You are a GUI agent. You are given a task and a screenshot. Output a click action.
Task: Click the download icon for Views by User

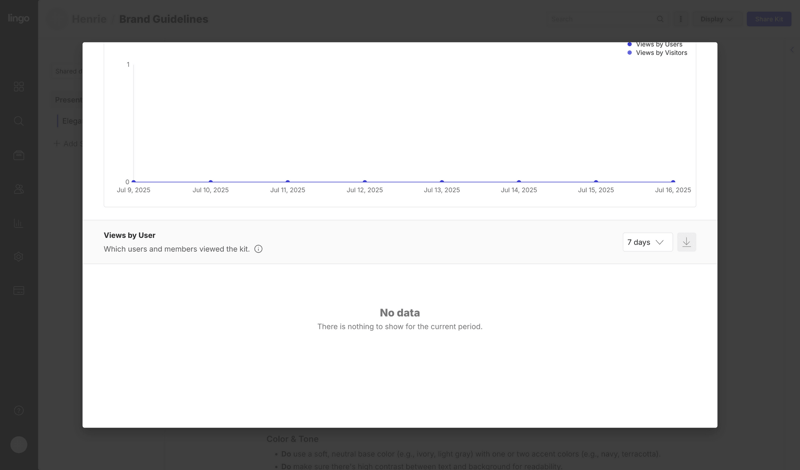tap(686, 242)
